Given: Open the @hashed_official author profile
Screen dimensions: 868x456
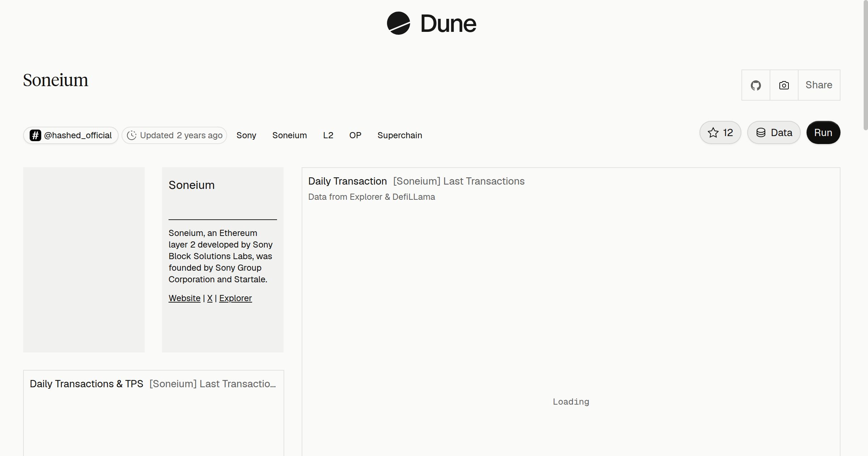Looking at the screenshot, I should pos(71,135).
